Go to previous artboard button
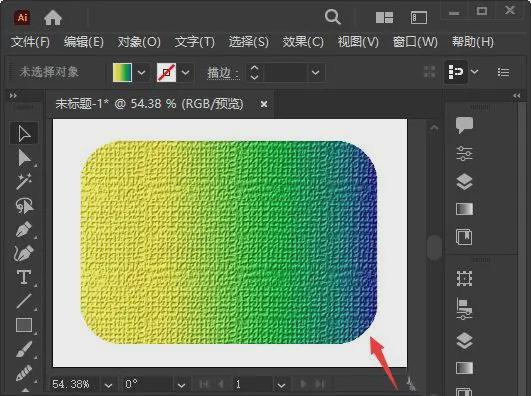Viewport: 531px width, 396px height. 221,384
